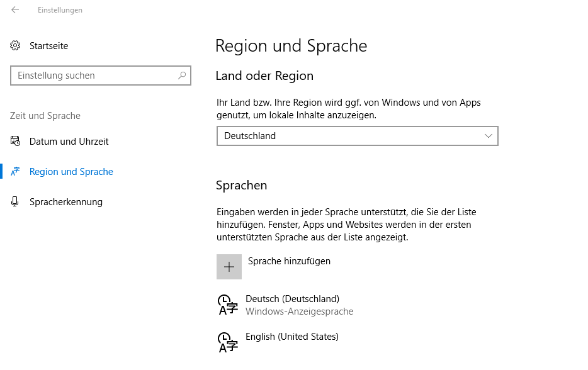Click the magnifier icon in search box
Screen dimensions: 588x370
pyautogui.click(x=182, y=76)
